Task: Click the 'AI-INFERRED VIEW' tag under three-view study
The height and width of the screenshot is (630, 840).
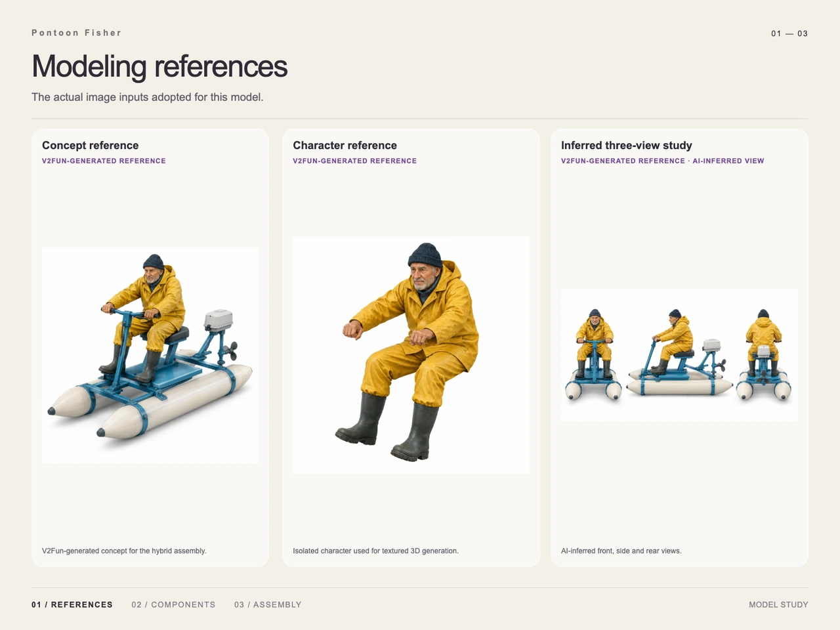Action: click(728, 161)
